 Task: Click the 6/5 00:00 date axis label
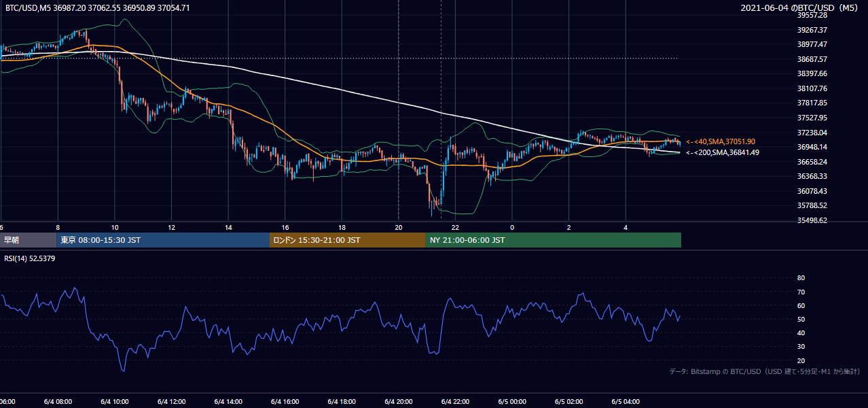click(x=512, y=402)
